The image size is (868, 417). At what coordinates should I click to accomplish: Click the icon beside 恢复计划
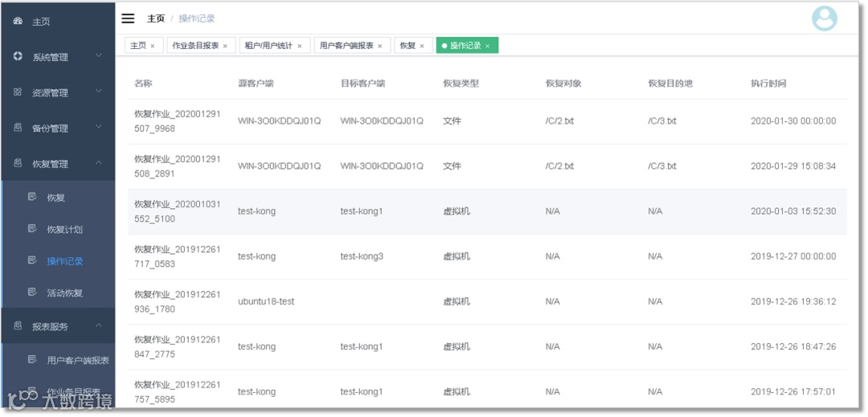click(x=32, y=228)
